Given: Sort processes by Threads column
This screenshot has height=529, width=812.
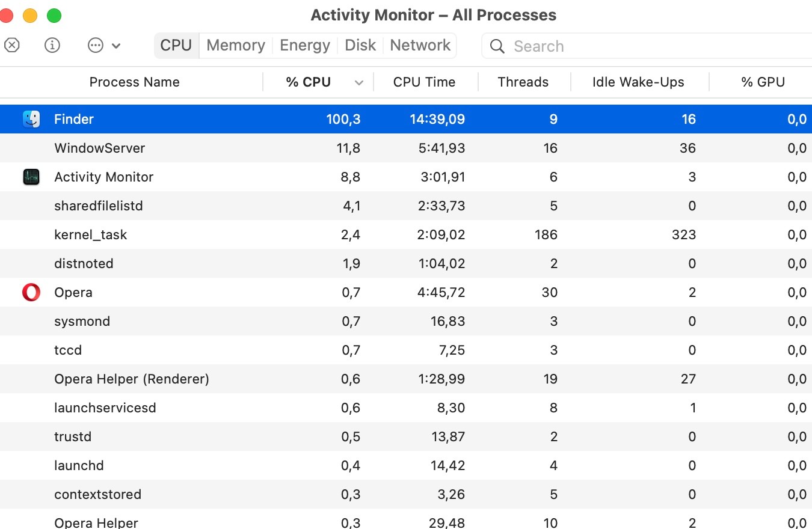Looking at the screenshot, I should coord(523,82).
